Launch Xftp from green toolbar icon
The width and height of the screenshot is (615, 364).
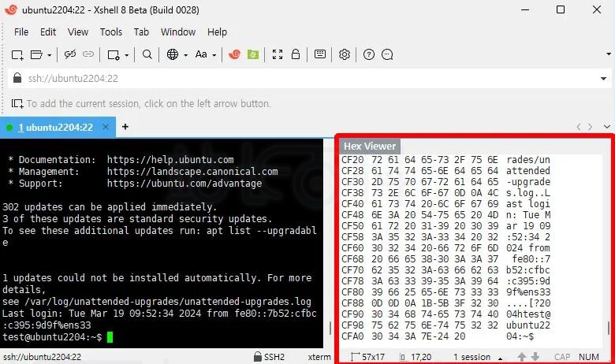253,54
